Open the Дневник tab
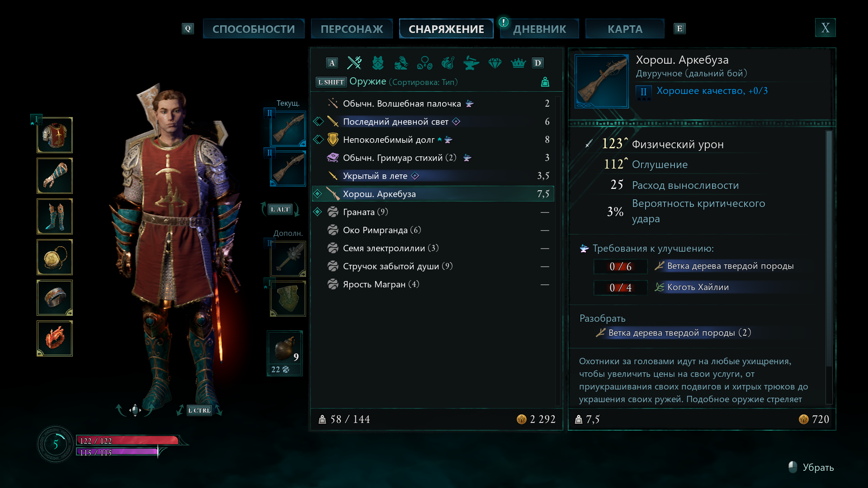868x488 pixels. [539, 29]
